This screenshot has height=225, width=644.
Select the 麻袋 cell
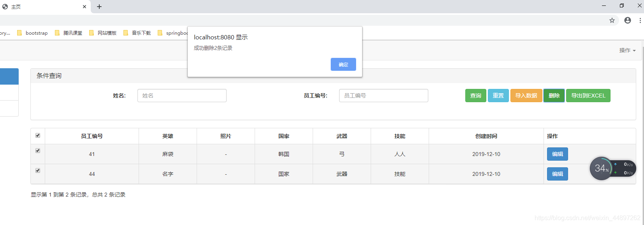click(x=168, y=154)
